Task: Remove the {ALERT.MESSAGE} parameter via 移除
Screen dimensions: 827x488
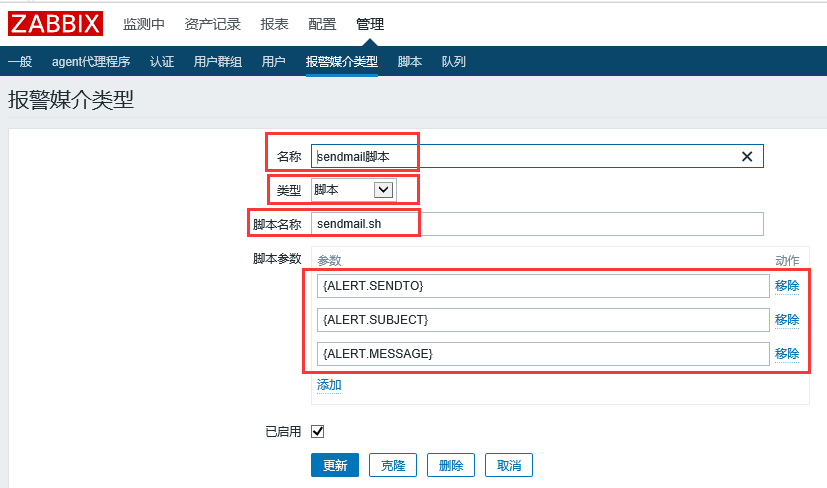Action: point(787,353)
